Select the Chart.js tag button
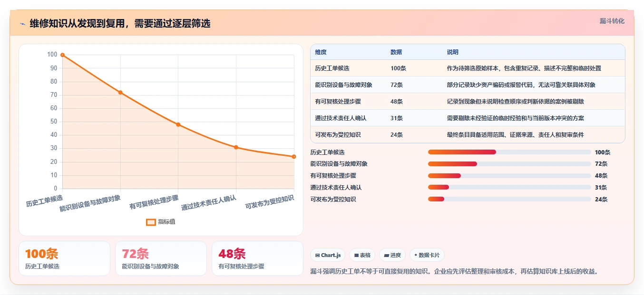This screenshot has height=295, width=644. pyautogui.click(x=328, y=255)
